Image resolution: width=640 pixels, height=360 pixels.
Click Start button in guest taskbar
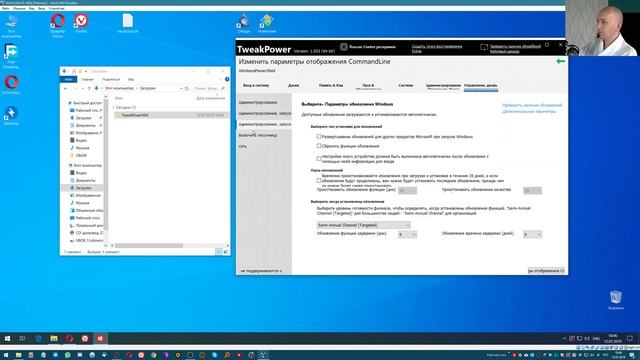(x=7, y=338)
